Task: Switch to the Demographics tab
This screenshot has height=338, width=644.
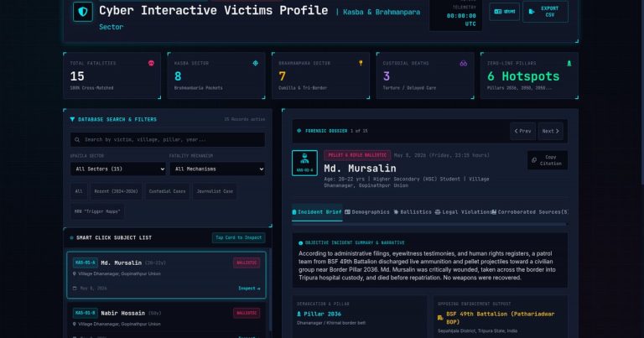Action: pyautogui.click(x=367, y=212)
